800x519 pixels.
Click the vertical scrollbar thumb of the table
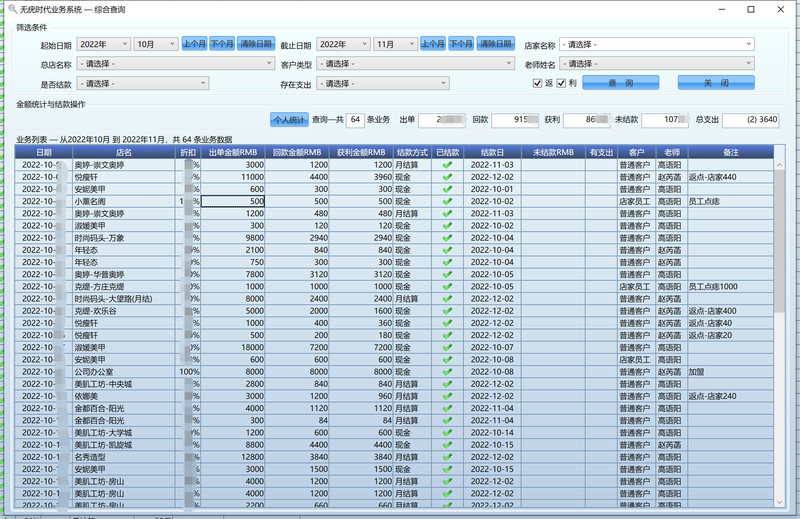click(x=779, y=241)
